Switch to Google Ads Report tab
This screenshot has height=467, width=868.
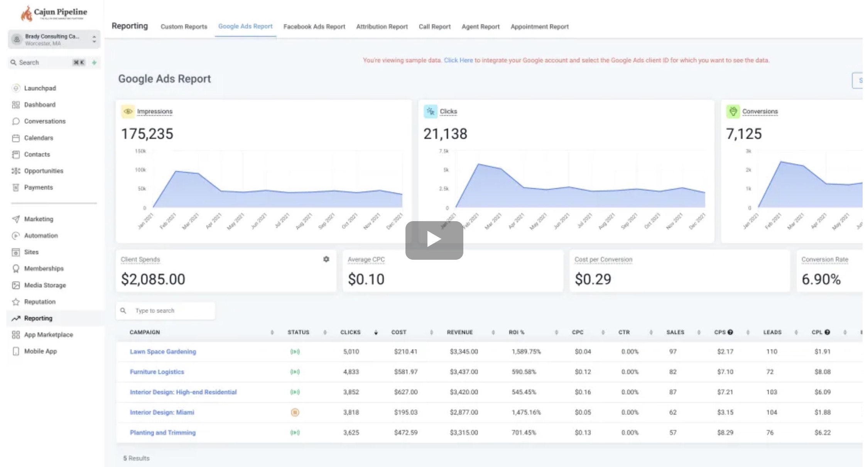[x=245, y=26]
